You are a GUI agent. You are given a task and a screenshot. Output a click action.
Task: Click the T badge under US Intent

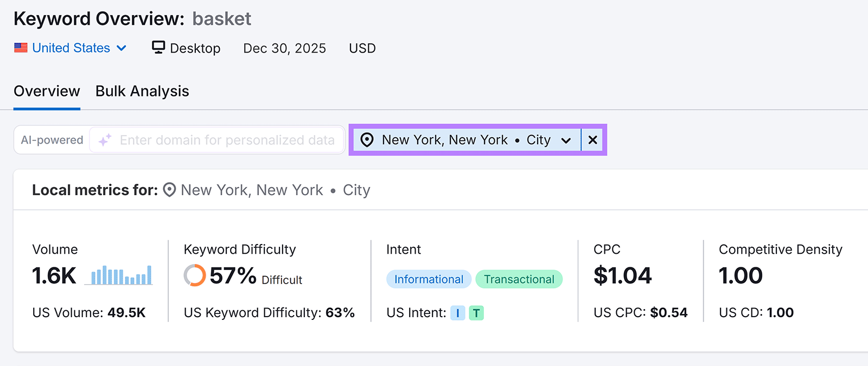click(476, 313)
